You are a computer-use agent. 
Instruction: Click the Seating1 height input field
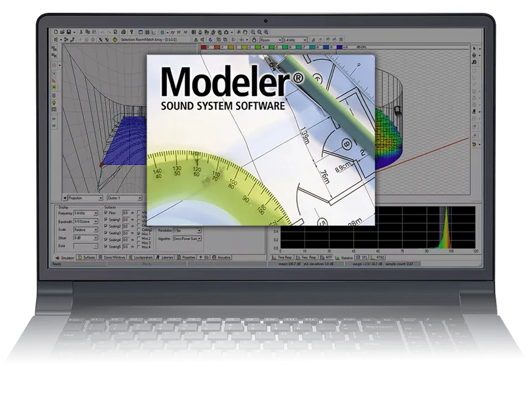click(126, 219)
